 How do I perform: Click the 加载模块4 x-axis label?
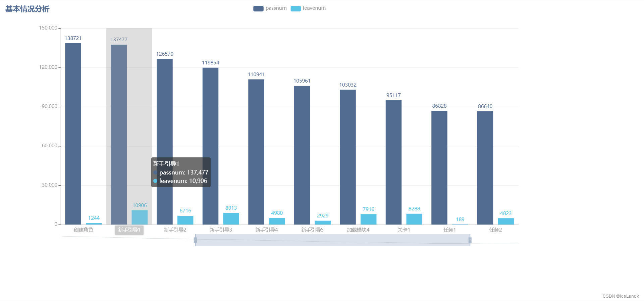click(358, 230)
